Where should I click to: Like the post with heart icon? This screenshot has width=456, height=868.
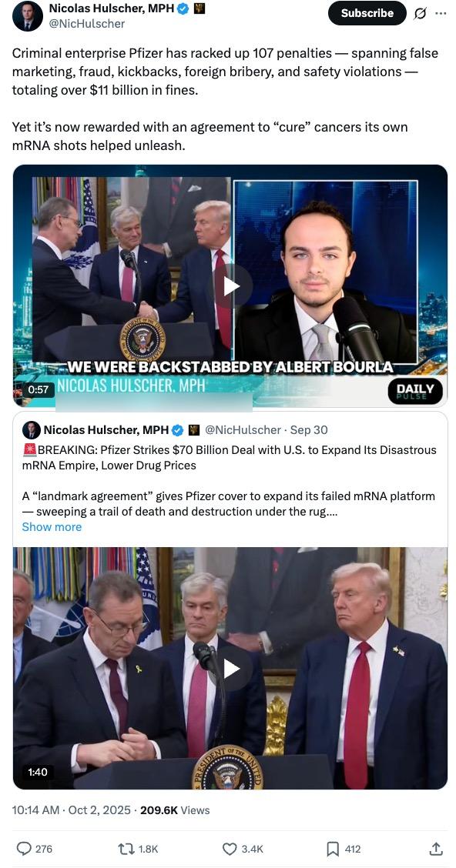pyautogui.click(x=229, y=848)
